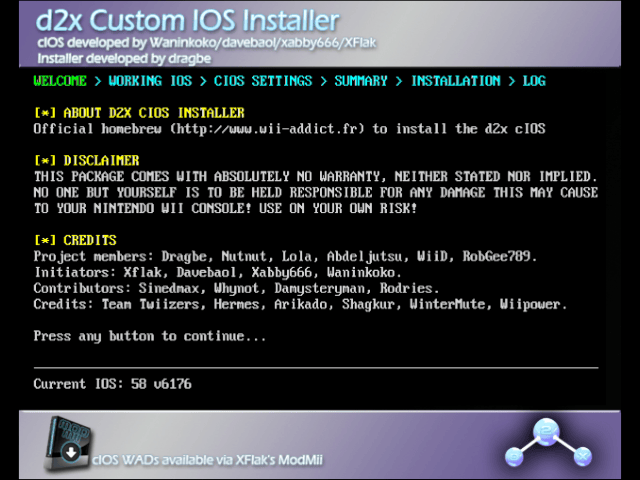The height and width of the screenshot is (480, 640).
Task: Click the asterisk marker beside CREDITS
Action: coord(45,241)
